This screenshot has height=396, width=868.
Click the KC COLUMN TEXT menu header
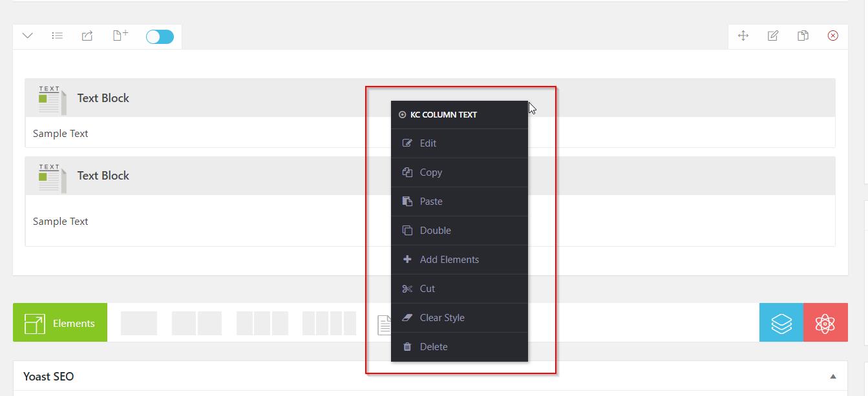[x=460, y=115]
